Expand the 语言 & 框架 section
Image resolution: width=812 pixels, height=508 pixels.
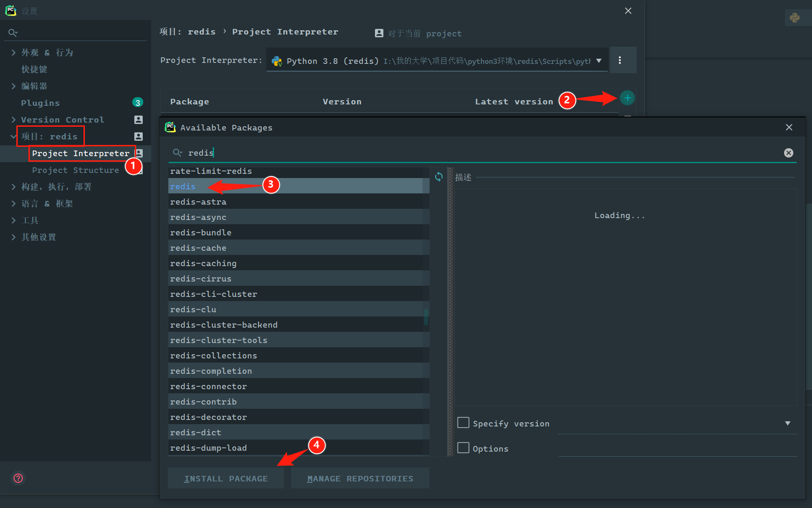pos(14,204)
